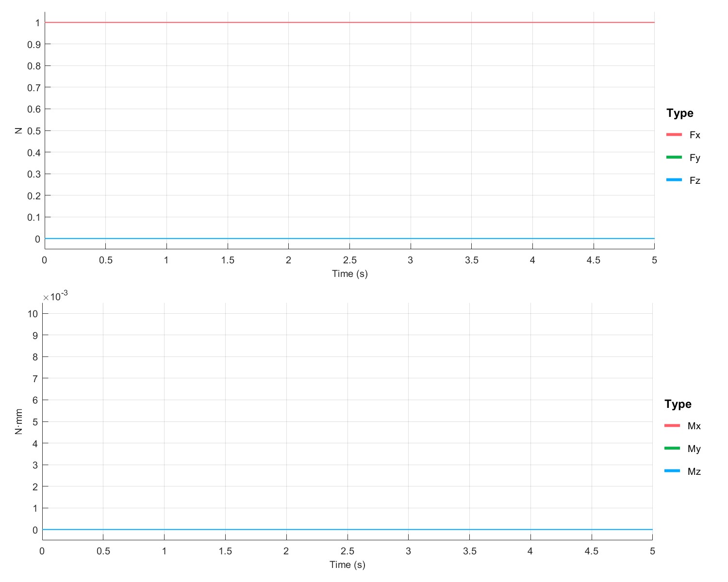Viewport: 728px width, 582px height.
Task: Click the ×10⁻³ axis exponent label
Action: (55, 296)
